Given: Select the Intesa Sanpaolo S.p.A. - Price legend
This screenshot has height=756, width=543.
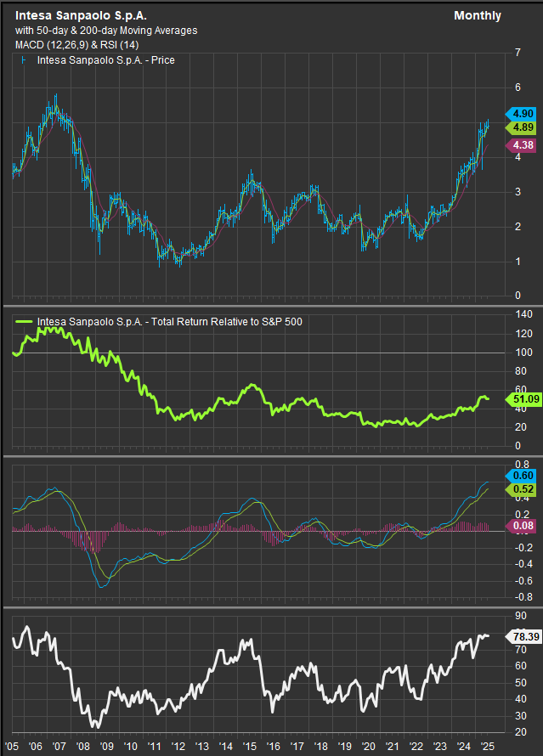Looking at the screenshot, I should pyautogui.click(x=105, y=60).
